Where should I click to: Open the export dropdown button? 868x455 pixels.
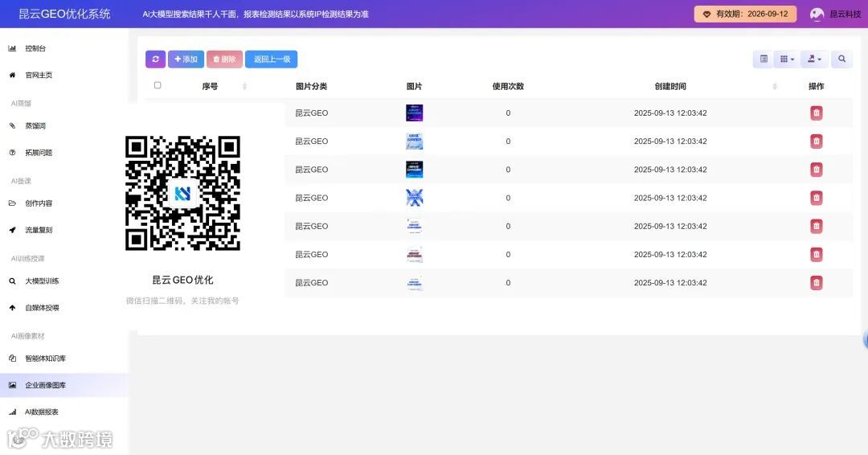coord(813,59)
